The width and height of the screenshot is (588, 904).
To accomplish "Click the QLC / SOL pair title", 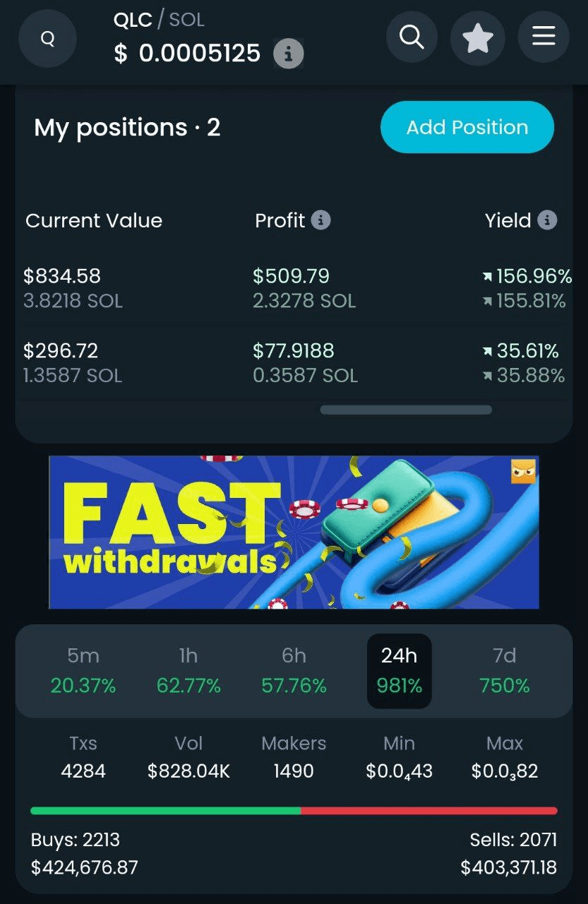I will pyautogui.click(x=159, y=20).
